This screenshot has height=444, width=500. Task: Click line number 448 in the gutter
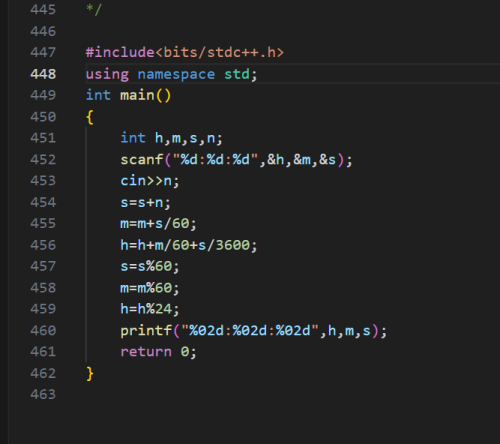tap(43, 74)
